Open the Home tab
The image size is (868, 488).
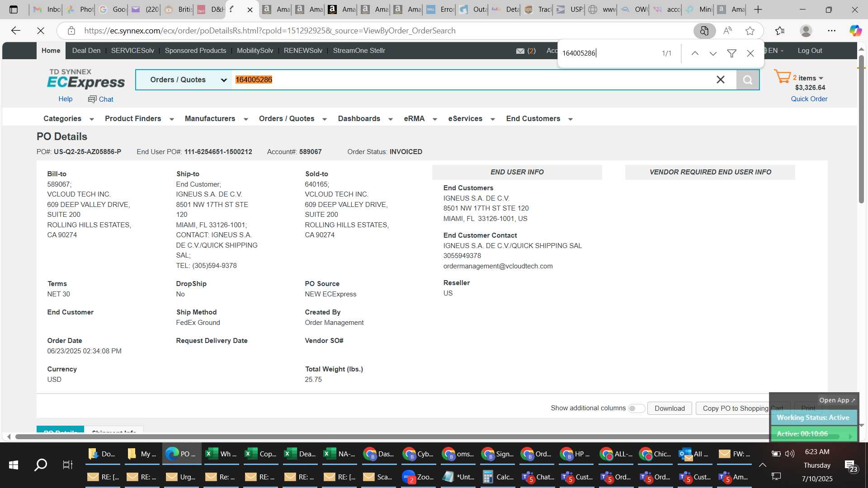point(51,51)
